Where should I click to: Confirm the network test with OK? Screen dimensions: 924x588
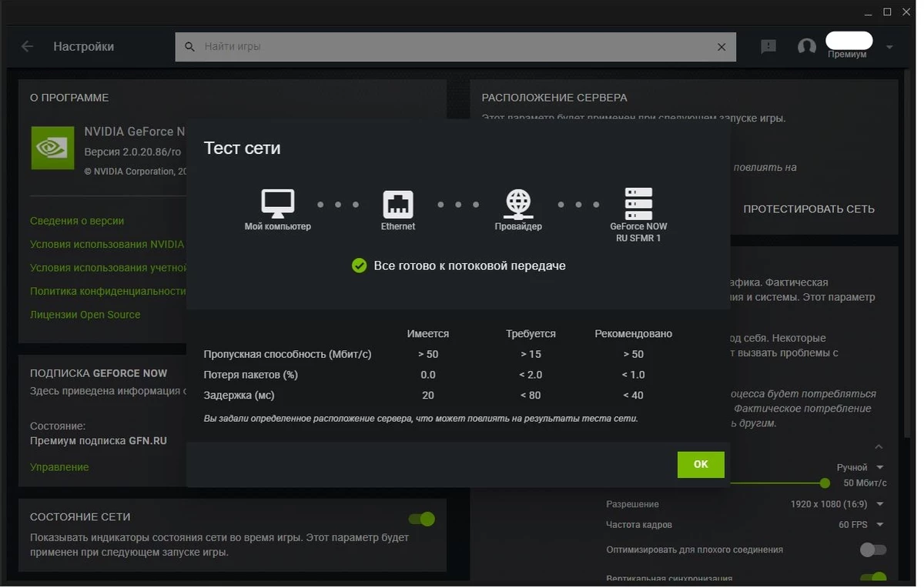coord(701,464)
